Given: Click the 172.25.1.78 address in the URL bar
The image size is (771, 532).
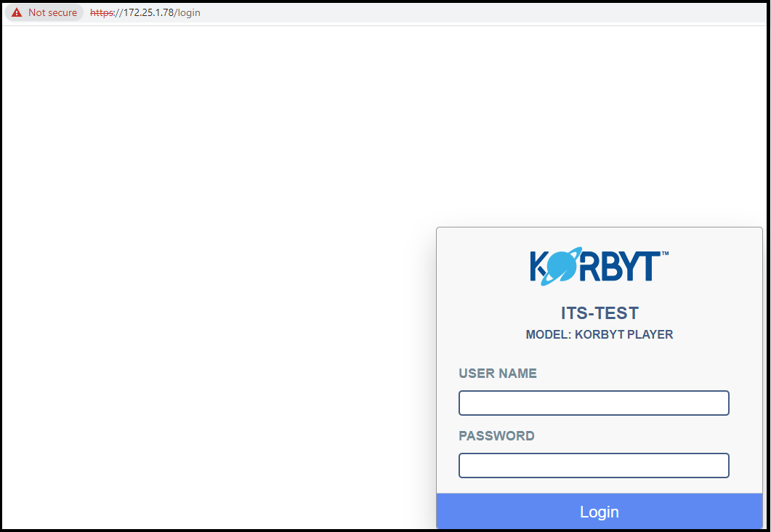Looking at the screenshot, I should coord(148,13).
